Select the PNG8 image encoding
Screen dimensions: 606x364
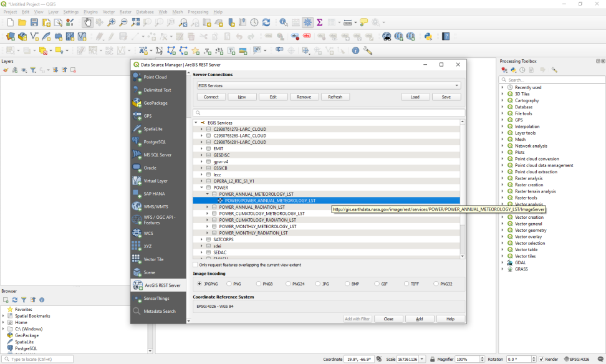pyautogui.click(x=259, y=284)
